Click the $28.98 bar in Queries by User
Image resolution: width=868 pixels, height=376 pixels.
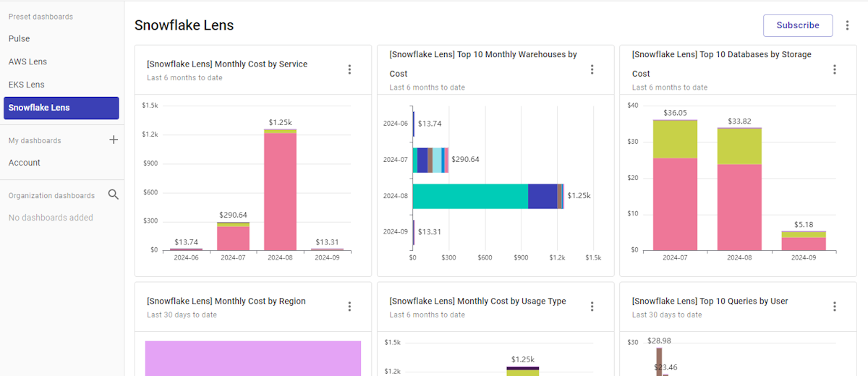tap(660, 362)
